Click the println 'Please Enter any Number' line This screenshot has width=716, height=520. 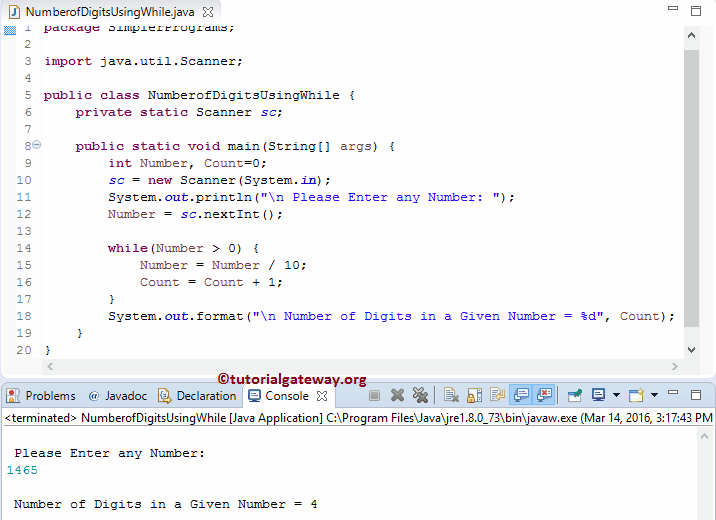[x=311, y=197]
